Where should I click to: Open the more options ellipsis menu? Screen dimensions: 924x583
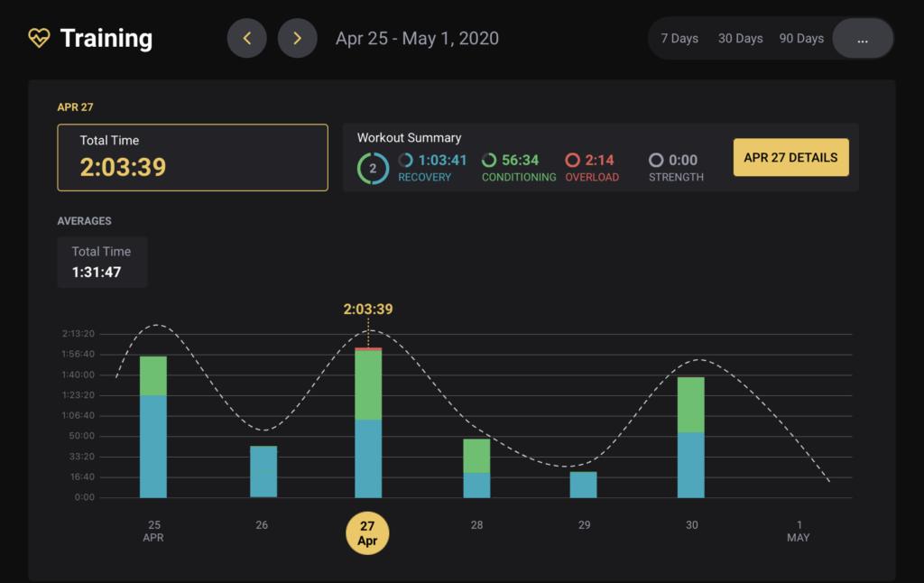click(x=863, y=39)
